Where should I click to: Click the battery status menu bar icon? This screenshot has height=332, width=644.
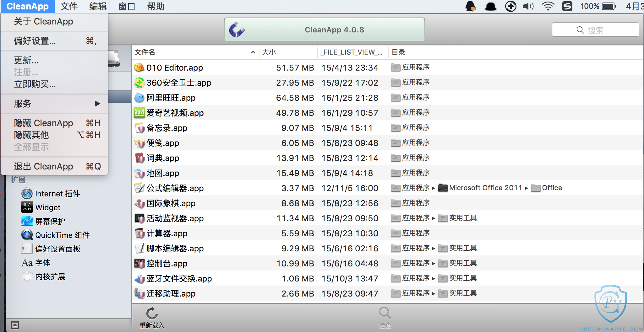click(x=609, y=6)
